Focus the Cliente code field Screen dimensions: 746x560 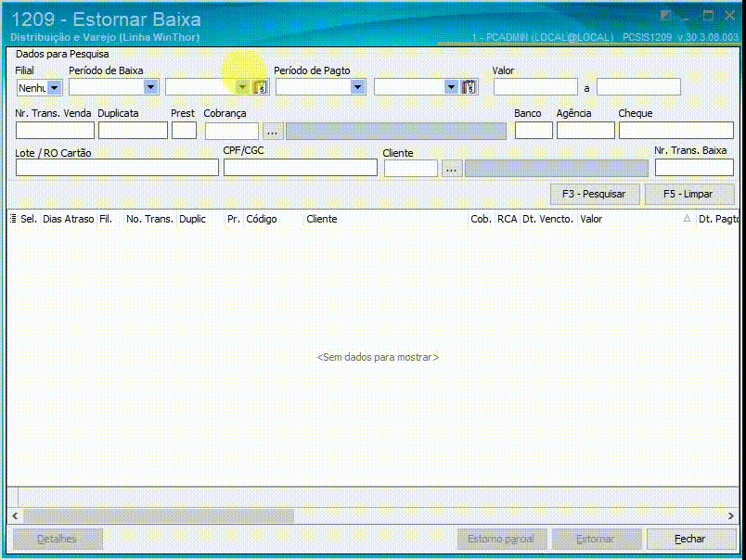(x=411, y=169)
